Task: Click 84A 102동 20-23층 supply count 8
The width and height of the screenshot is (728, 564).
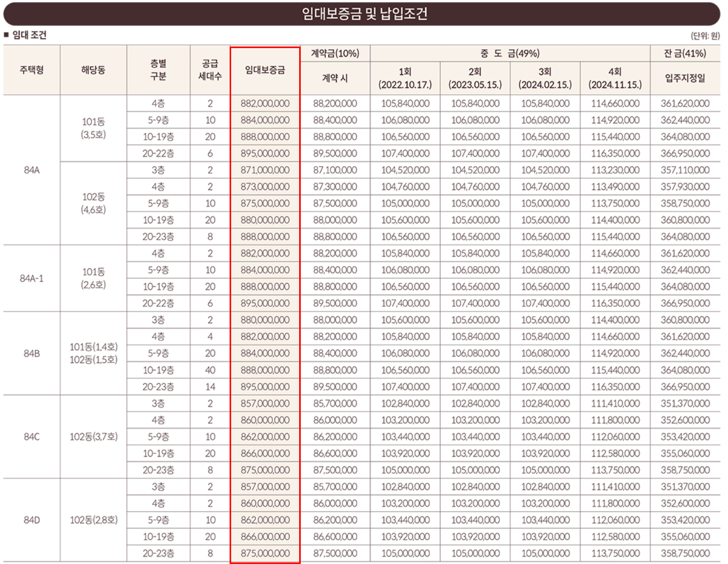Action: coord(210,237)
